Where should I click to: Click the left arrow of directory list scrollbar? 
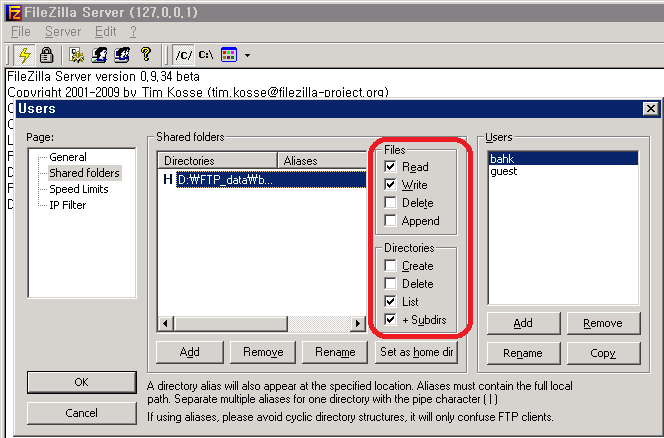click(x=166, y=324)
